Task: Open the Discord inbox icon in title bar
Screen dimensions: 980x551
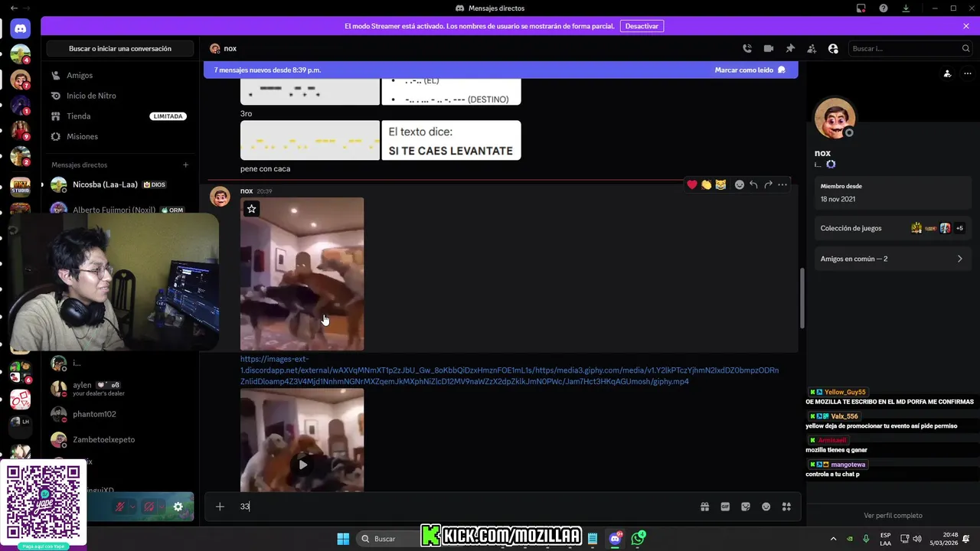Action: (x=861, y=8)
